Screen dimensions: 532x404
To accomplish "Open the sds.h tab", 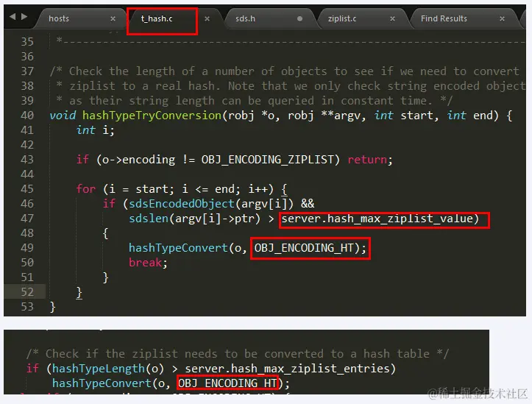I will tap(245, 18).
